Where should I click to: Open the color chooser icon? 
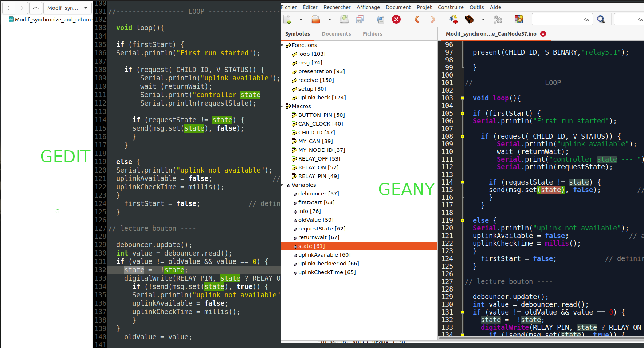[518, 19]
